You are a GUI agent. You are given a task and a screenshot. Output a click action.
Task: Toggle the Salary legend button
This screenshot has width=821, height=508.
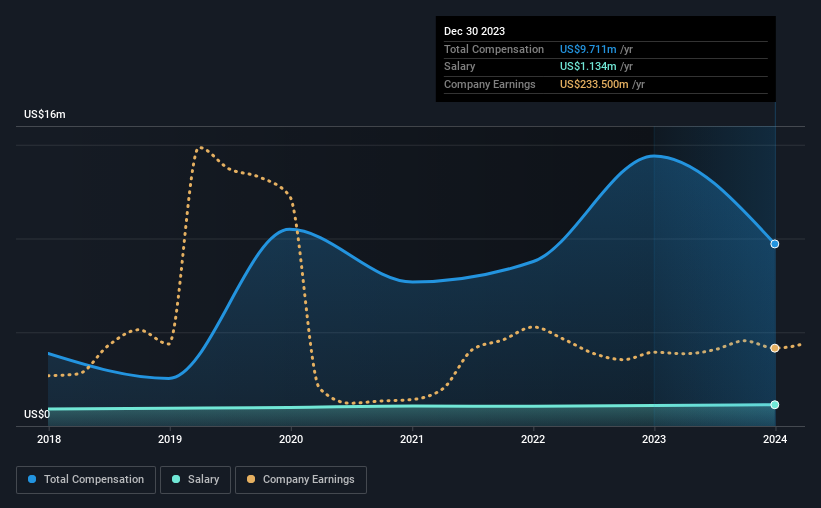point(195,480)
